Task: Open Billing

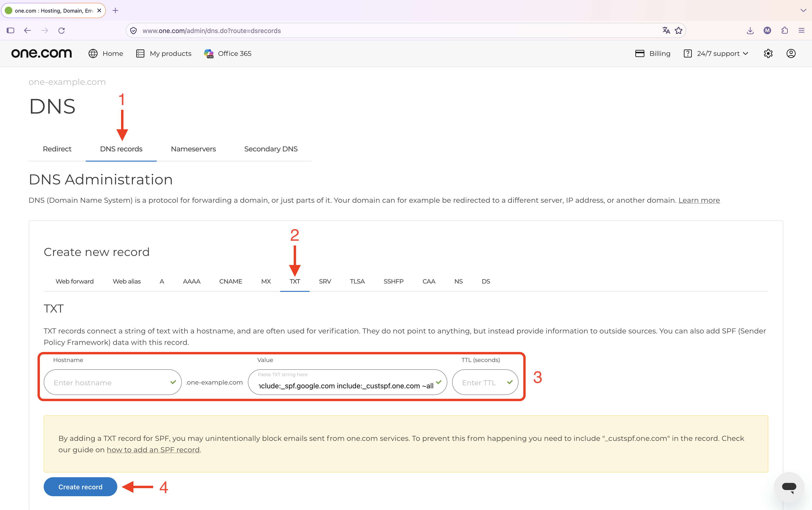Action: [653, 54]
